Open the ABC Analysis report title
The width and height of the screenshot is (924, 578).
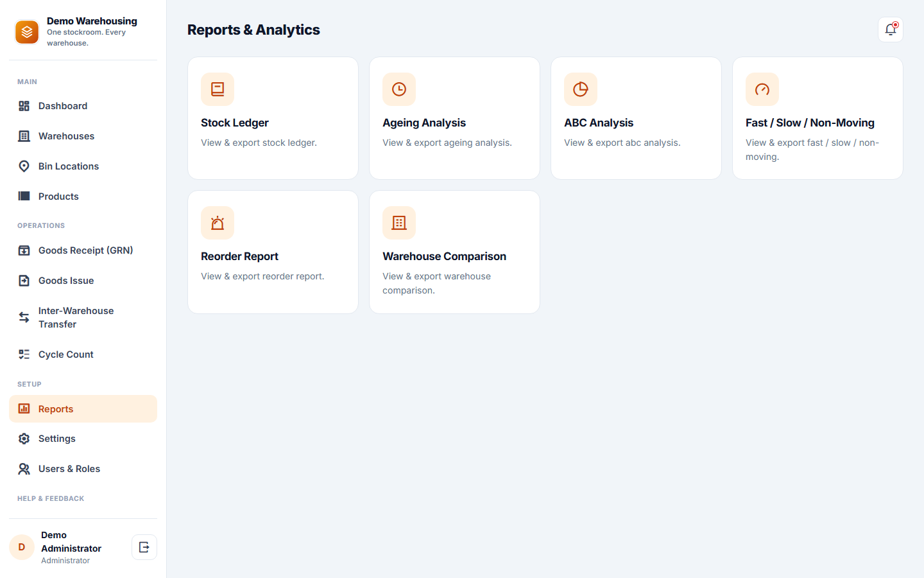coord(599,123)
